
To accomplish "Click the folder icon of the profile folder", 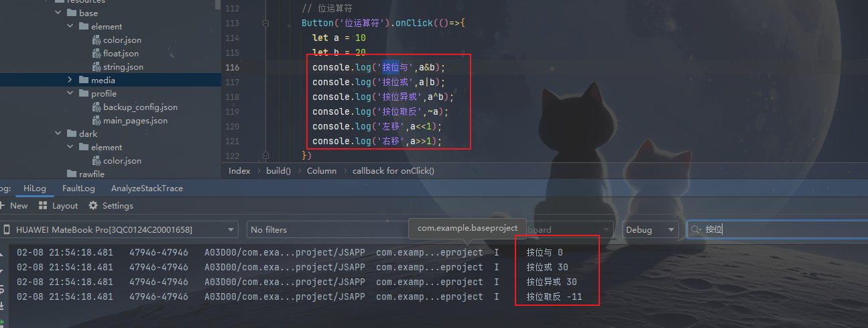I will coord(84,94).
